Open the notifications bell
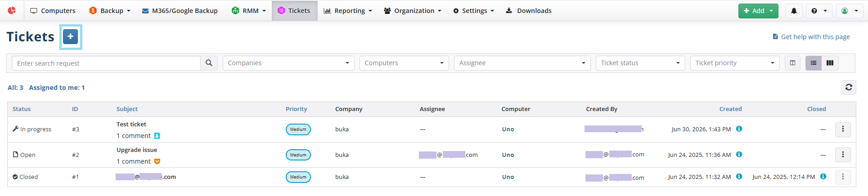 794,11
